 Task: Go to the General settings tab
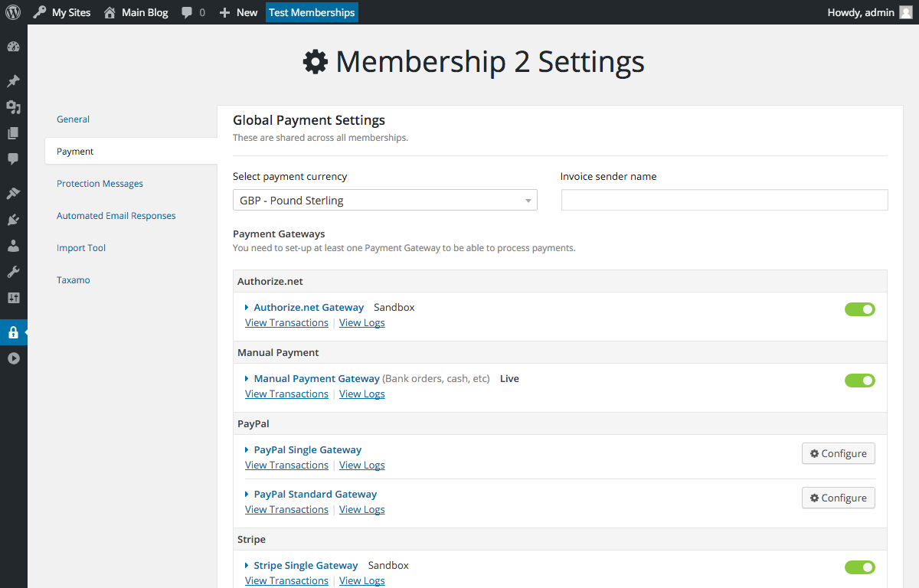click(x=74, y=119)
